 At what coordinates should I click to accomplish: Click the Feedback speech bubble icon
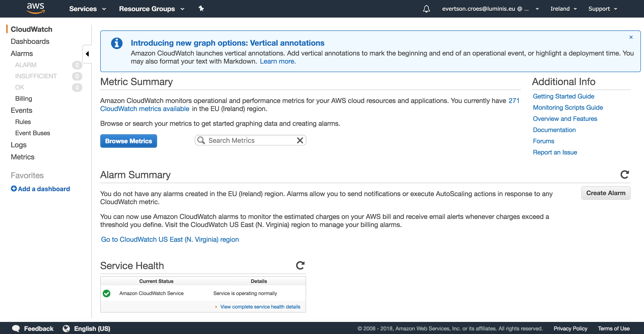(16, 328)
